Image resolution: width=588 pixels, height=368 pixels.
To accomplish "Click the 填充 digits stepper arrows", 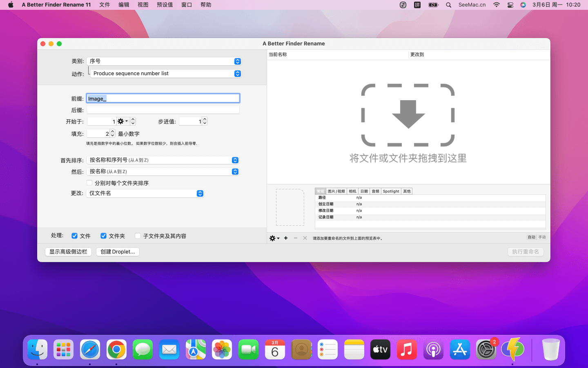I will [x=112, y=133].
